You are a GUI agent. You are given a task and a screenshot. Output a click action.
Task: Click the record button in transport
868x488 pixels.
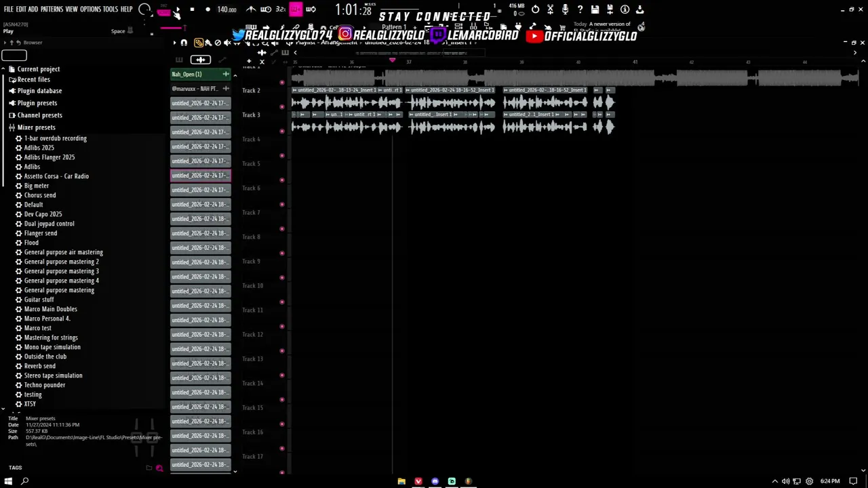[208, 9]
